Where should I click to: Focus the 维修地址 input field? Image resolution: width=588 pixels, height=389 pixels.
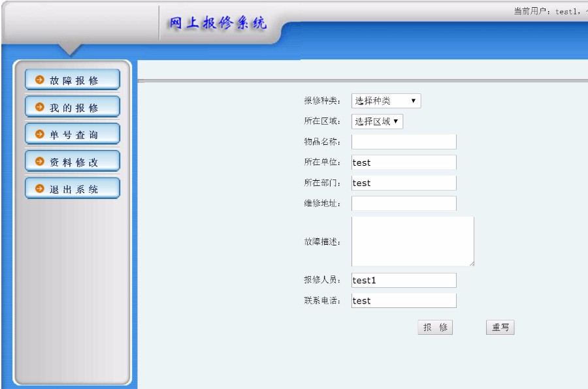[404, 204]
